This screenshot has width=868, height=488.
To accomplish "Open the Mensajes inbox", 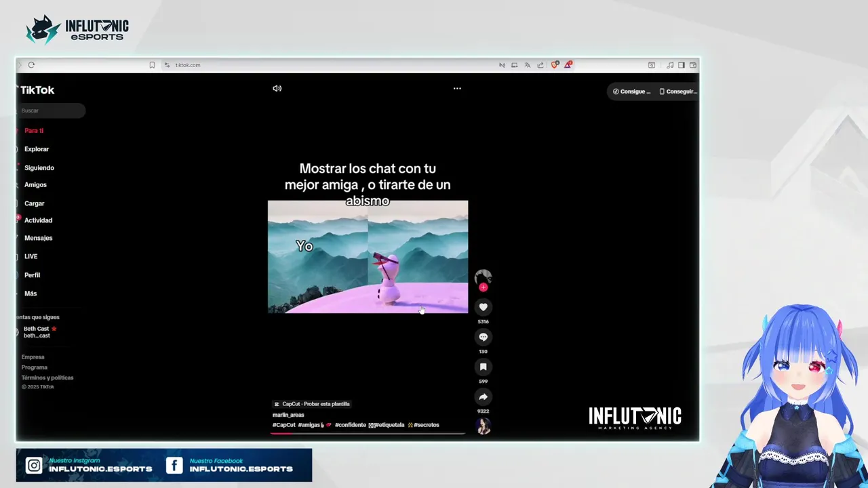I will coord(38,238).
